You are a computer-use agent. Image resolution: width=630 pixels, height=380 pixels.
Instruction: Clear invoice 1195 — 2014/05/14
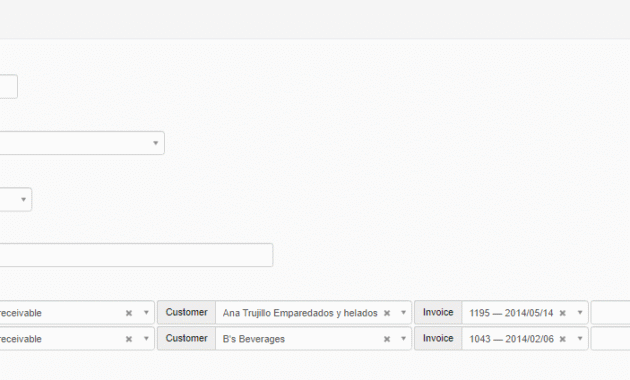click(562, 313)
